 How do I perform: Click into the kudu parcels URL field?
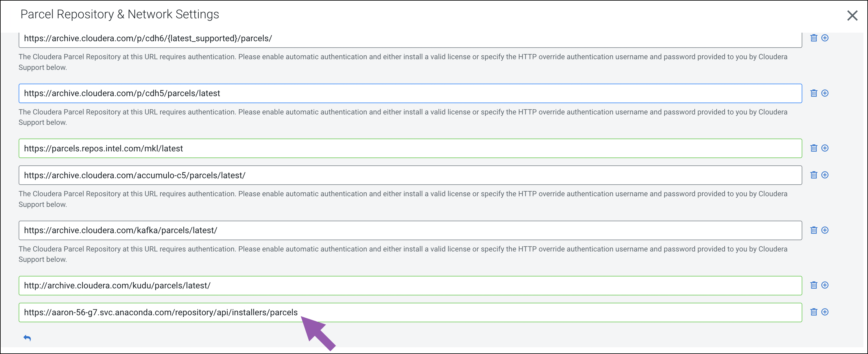[410, 286]
